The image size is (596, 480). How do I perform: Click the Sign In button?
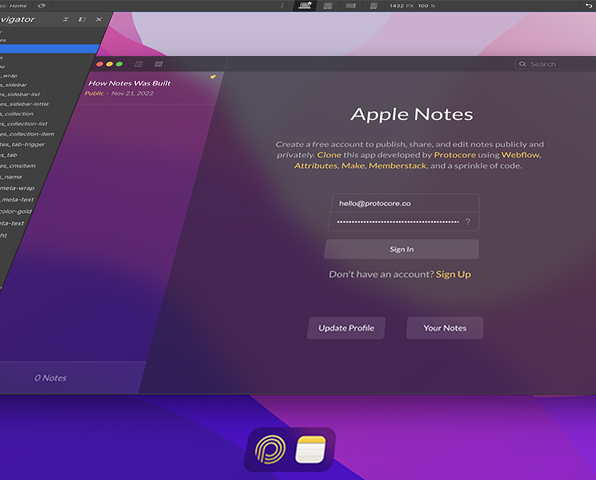click(x=401, y=249)
